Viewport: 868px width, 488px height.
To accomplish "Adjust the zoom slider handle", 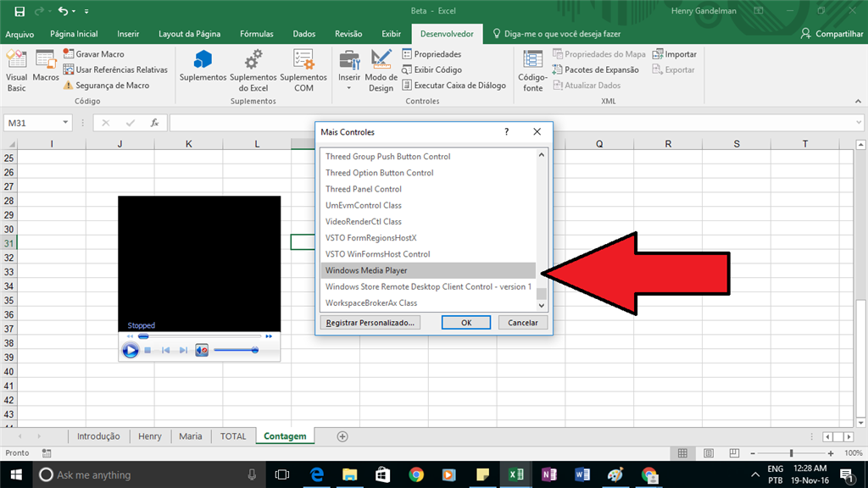I will pyautogui.click(x=792, y=453).
